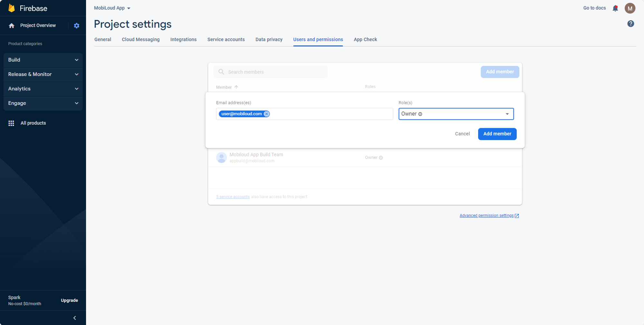Click the Project settings heading
644x325 pixels.
point(133,24)
